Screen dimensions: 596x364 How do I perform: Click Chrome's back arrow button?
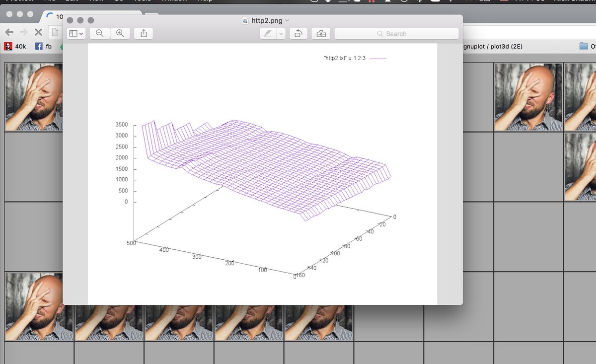(x=9, y=32)
